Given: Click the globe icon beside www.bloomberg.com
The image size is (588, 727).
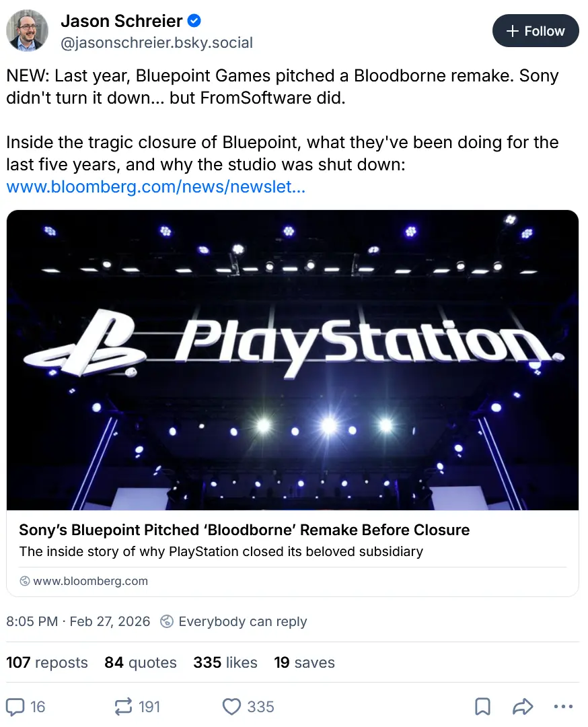Looking at the screenshot, I should tap(25, 581).
